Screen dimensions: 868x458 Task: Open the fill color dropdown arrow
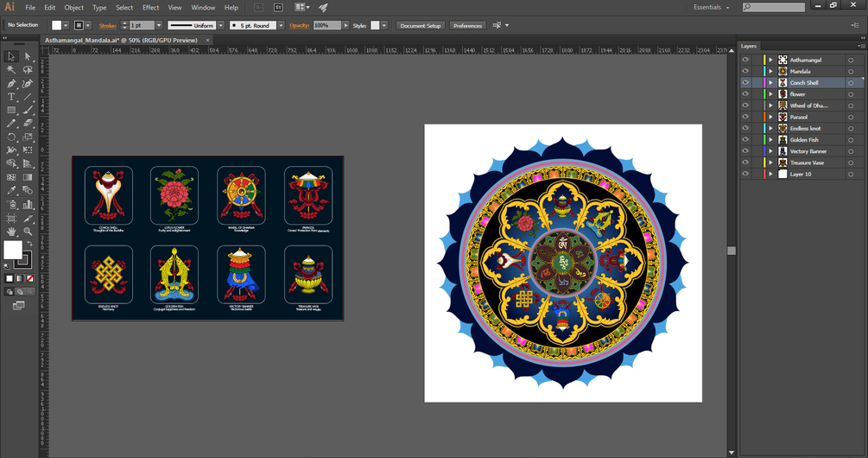tap(66, 25)
